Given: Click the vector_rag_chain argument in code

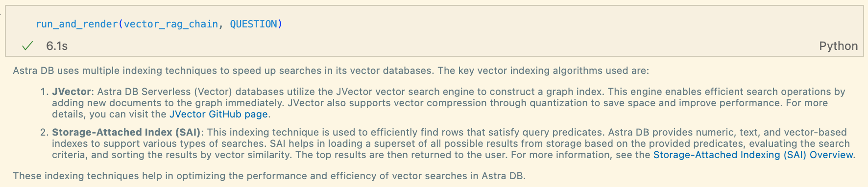Looking at the screenshot, I should pyautogui.click(x=171, y=24).
